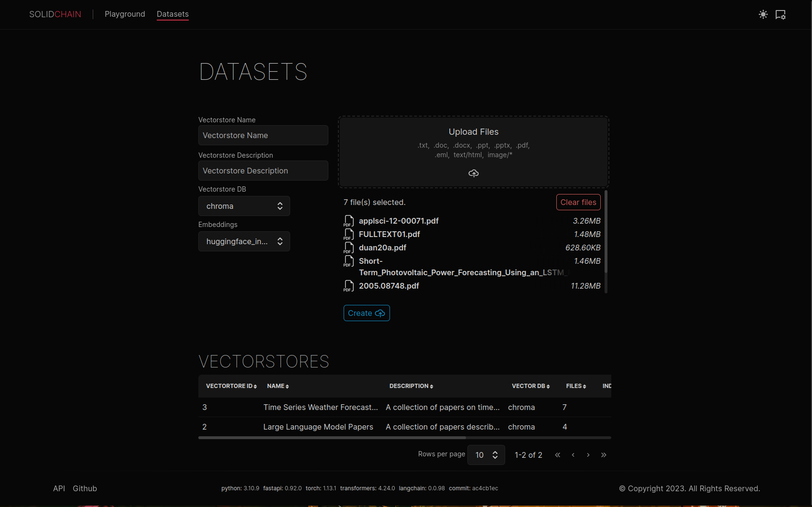Image resolution: width=812 pixels, height=507 pixels.
Task: Sort table by Description column
Action: 411,386
